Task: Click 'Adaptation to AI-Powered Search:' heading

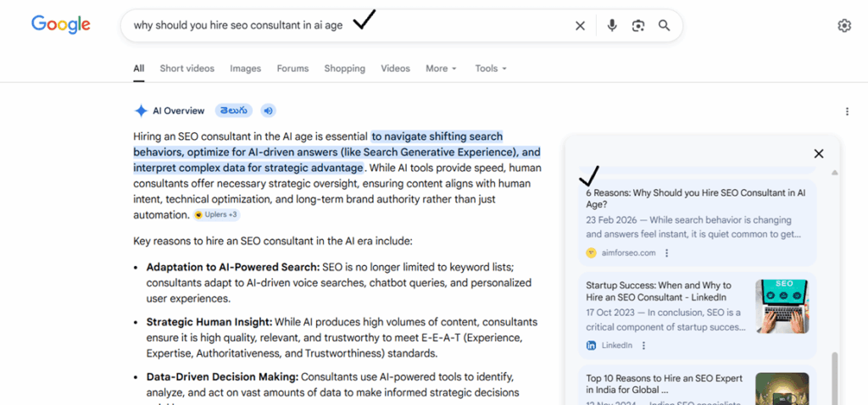Action: click(233, 267)
